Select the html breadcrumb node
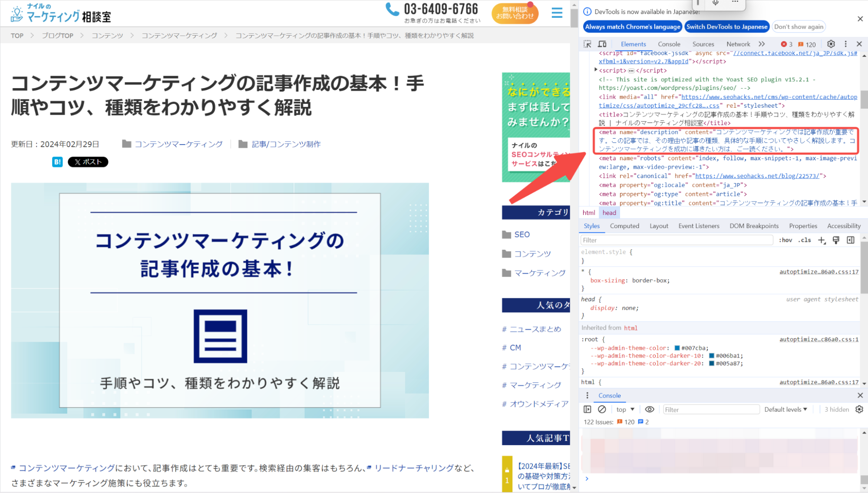The height and width of the screenshot is (493, 868). coord(589,213)
